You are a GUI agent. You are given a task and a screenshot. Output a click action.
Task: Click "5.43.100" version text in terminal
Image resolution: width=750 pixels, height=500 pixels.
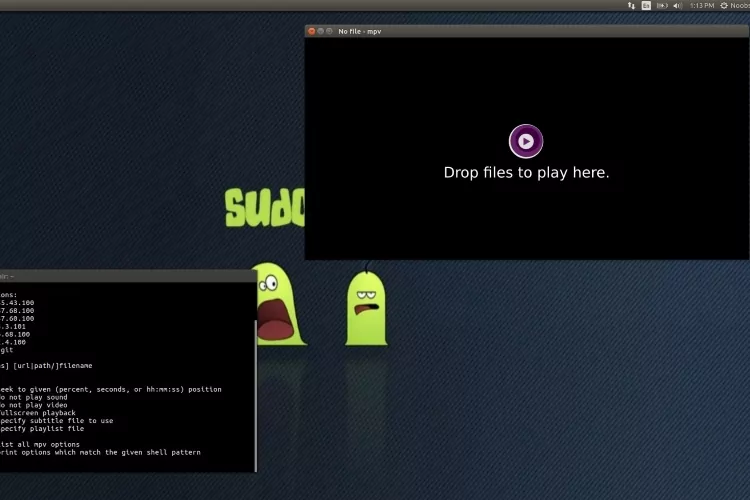[x=17, y=303]
